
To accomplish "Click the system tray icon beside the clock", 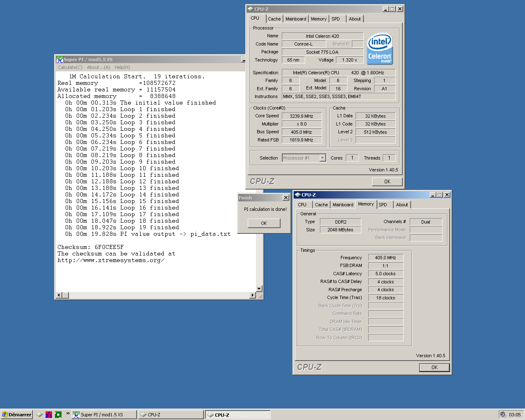I will click(503, 415).
